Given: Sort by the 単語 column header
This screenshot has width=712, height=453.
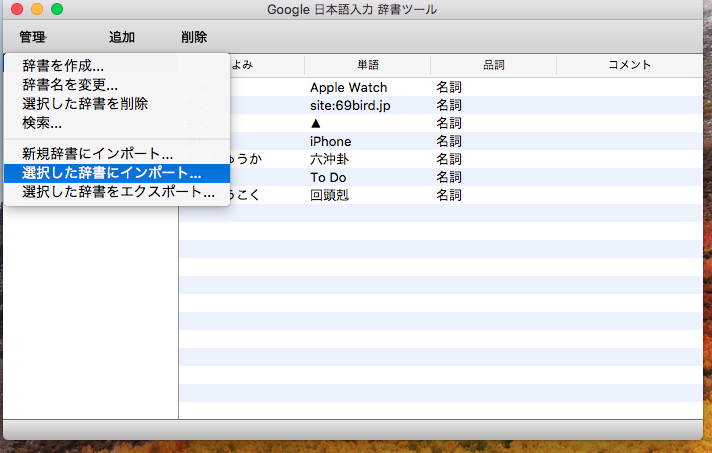Looking at the screenshot, I should point(367,65).
